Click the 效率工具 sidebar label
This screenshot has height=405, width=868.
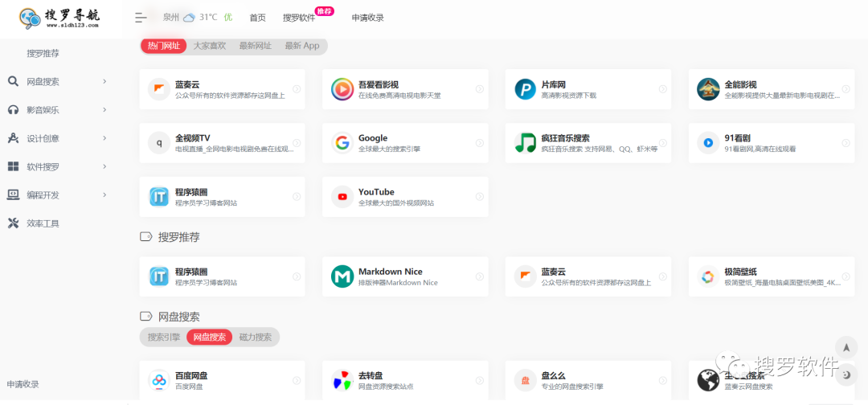click(x=43, y=223)
